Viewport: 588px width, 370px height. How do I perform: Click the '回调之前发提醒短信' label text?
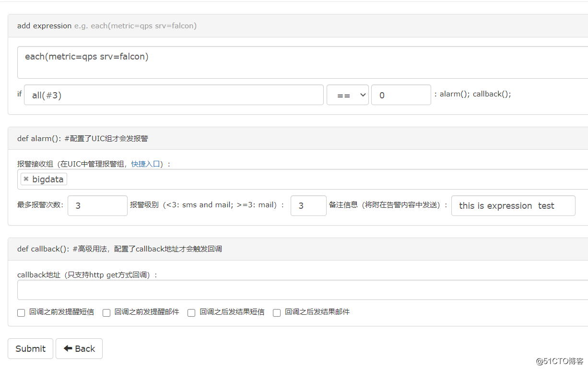tap(61, 312)
